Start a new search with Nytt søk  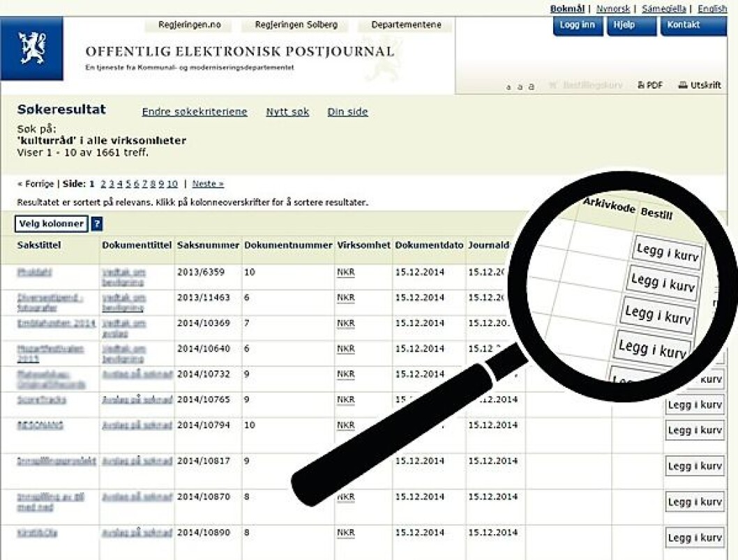[x=287, y=112]
